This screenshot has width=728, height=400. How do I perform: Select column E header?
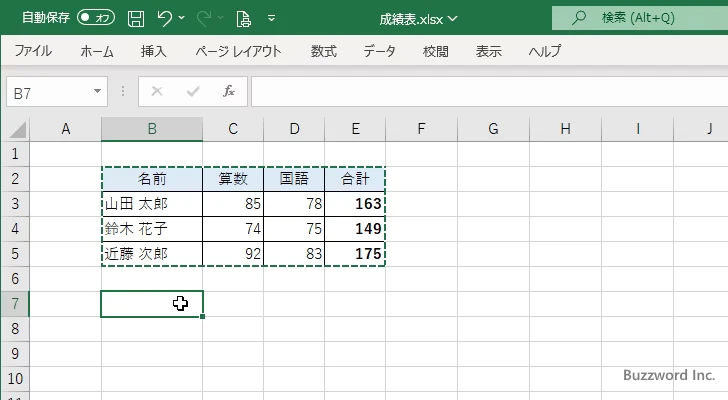(355, 129)
